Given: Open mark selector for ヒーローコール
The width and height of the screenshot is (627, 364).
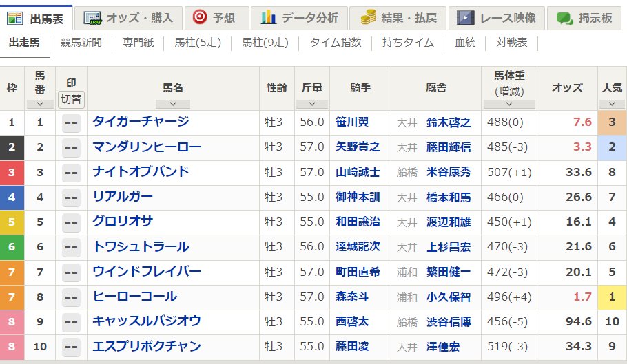Looking at the screenshot, I should pos(71,297).
